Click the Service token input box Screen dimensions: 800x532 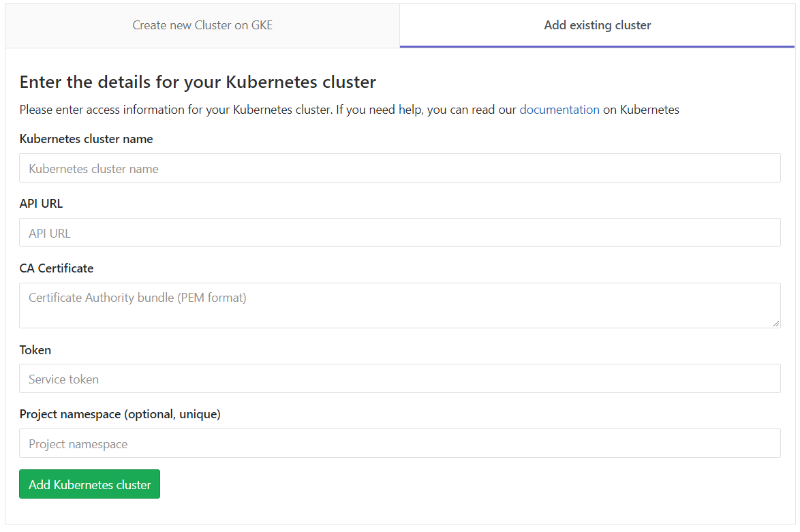(399, 379)
